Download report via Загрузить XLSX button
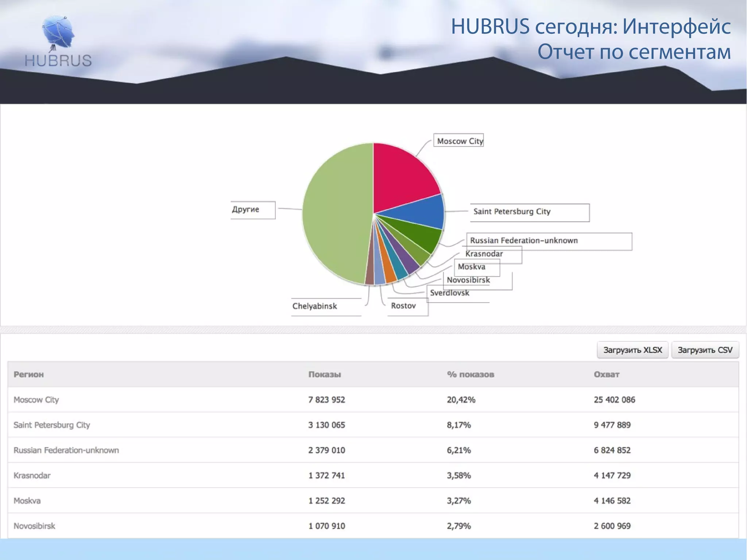 [x=632, y=350]
